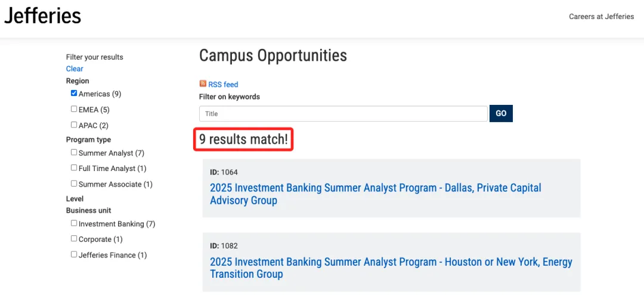Enable the Jefferies Finance filter
Viewport: 644px width, 295px height.
(x=74, y=254)
